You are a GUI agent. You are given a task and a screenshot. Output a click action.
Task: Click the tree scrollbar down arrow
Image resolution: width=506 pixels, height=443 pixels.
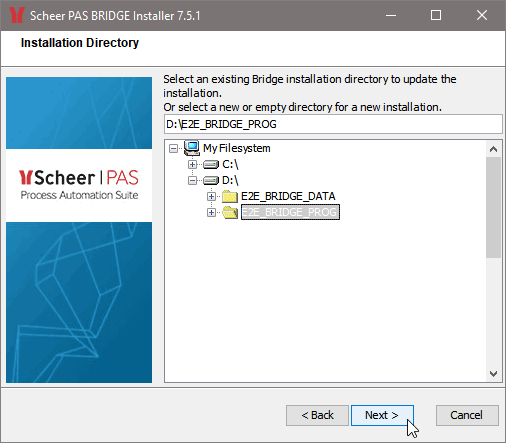[x=493, y=374]
